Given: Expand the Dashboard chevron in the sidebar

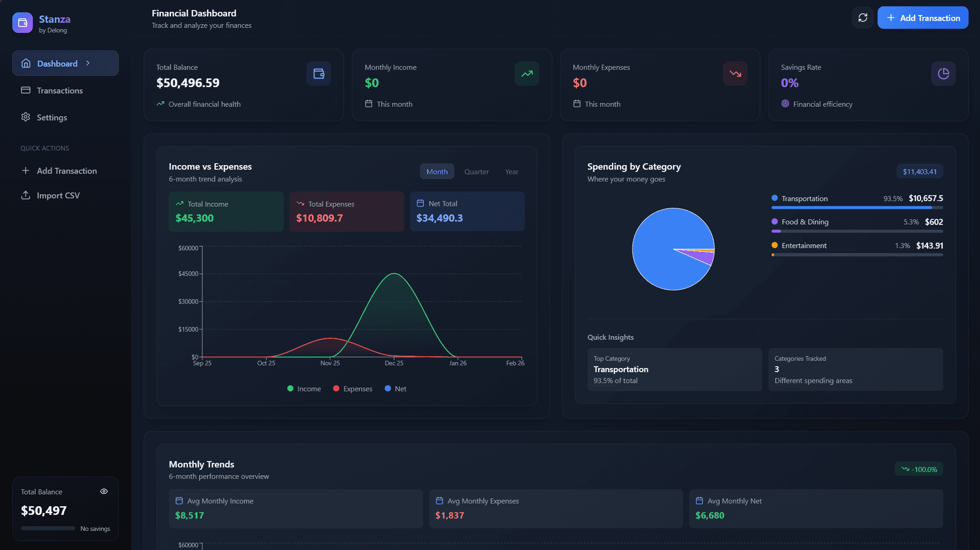Looking at the screenshot, I should 88,63.
